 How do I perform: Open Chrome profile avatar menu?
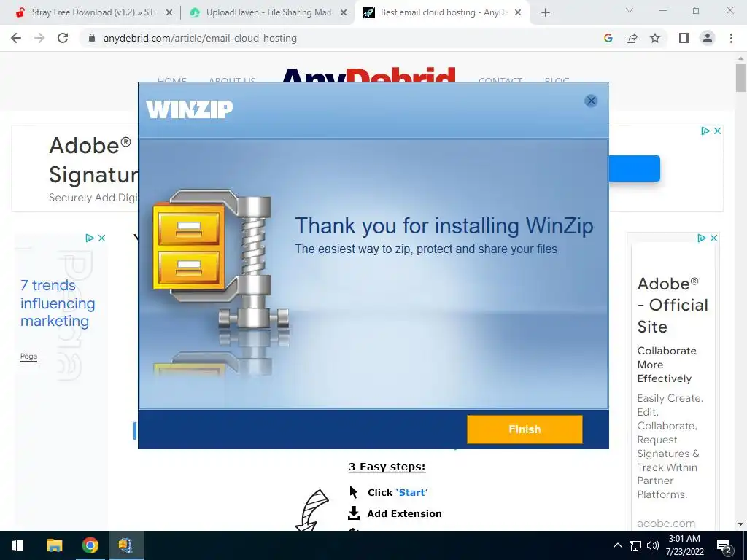point(708,38)
